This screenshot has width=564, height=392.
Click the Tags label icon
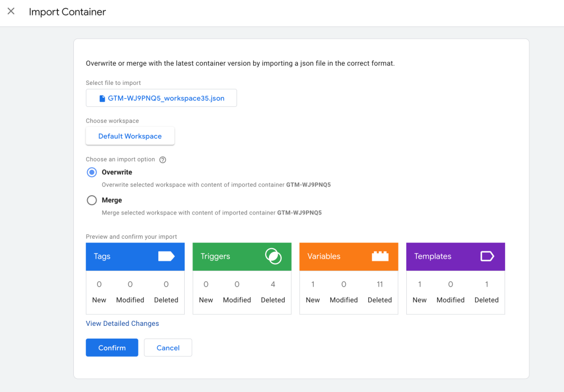(x=166, y=256)
